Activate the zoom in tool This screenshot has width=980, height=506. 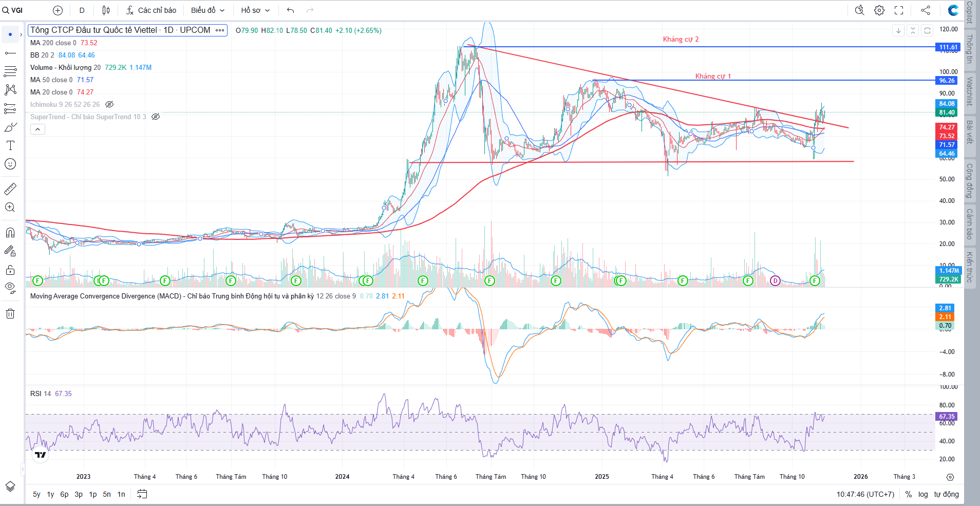pyautogui.click(x=10, y=208)
